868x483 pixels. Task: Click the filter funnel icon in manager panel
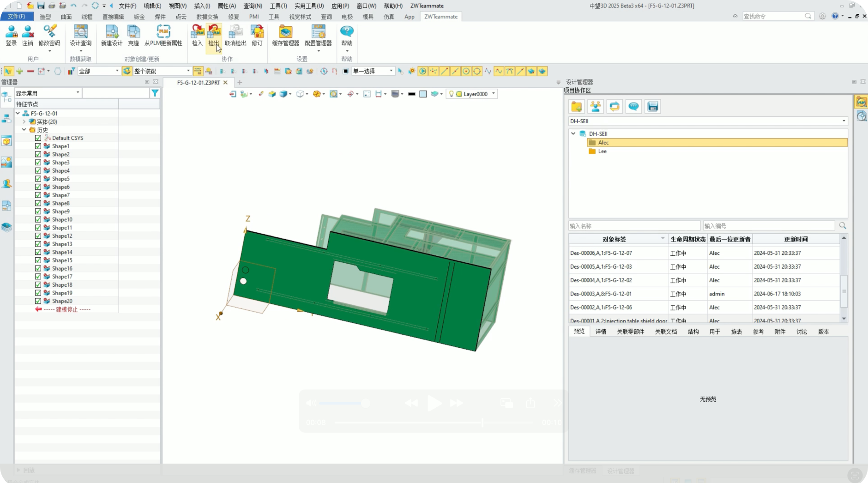click(x=155, y=93)
